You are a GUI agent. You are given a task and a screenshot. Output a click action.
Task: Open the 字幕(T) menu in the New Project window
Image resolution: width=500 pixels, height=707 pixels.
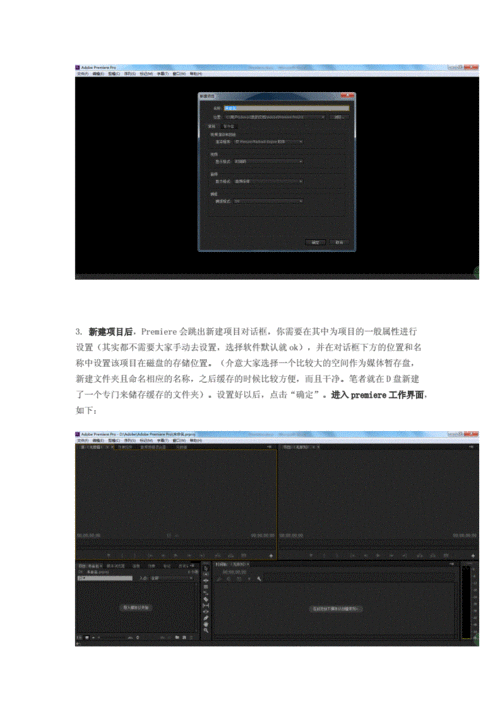(161, 73)
